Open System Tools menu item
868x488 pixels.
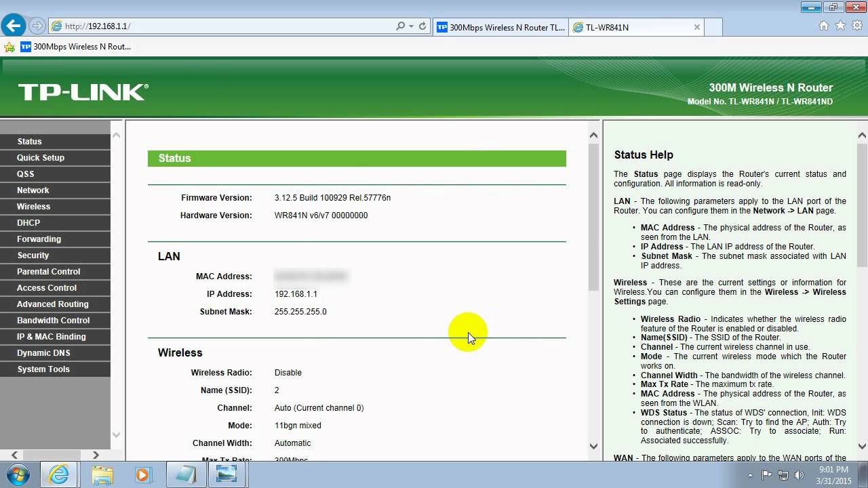point(55,369)
